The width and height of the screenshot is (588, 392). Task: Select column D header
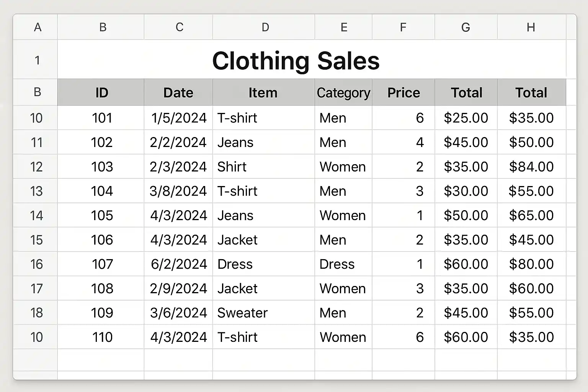point(265,27)
